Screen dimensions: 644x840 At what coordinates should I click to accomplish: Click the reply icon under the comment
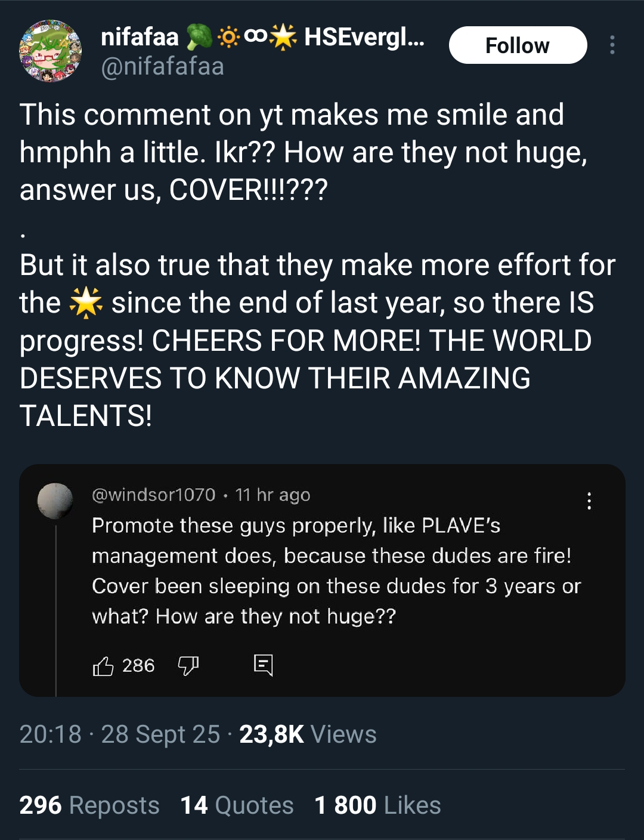[x=263, y=665]
